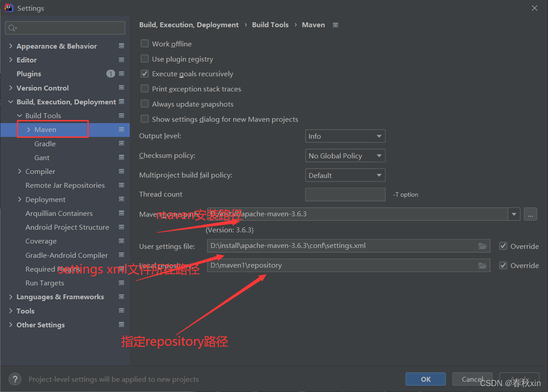Click project-level icon beside Gradle
The image size is (548, 392).
click(121, 144)
